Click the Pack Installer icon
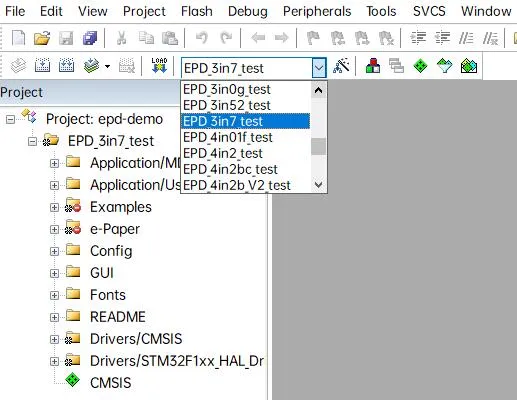 (469, 66)
